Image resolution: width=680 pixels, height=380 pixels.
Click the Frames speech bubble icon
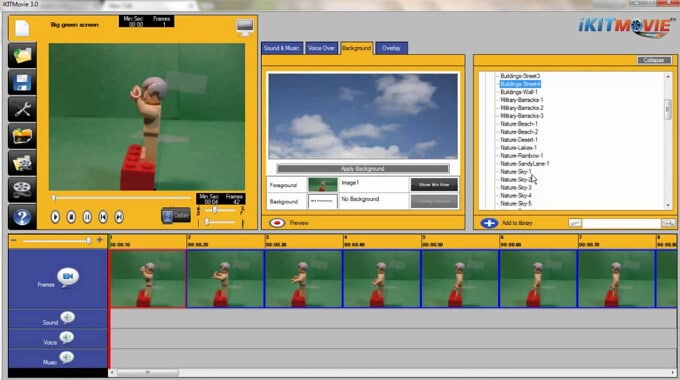(68, 277)
